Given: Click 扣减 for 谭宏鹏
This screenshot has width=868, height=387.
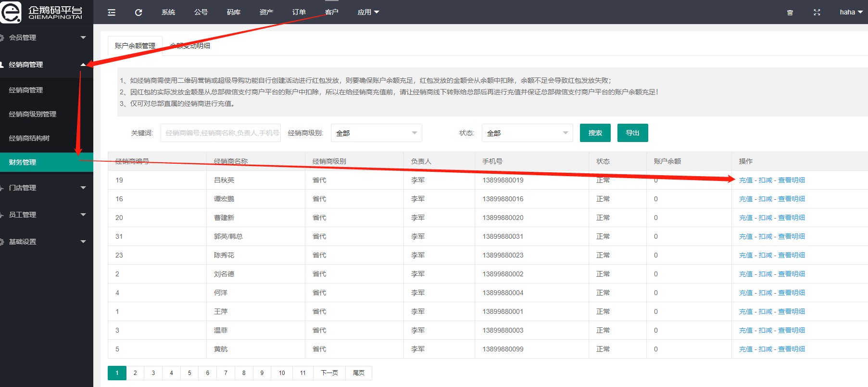Looking at the screenshot, I should [766, 199].
